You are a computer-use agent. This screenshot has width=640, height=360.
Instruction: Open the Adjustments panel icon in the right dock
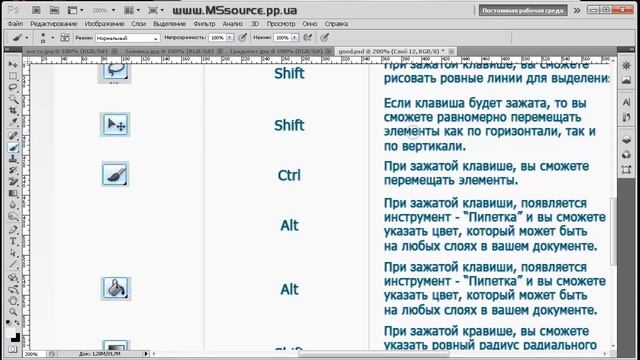[x=627, y=66]
